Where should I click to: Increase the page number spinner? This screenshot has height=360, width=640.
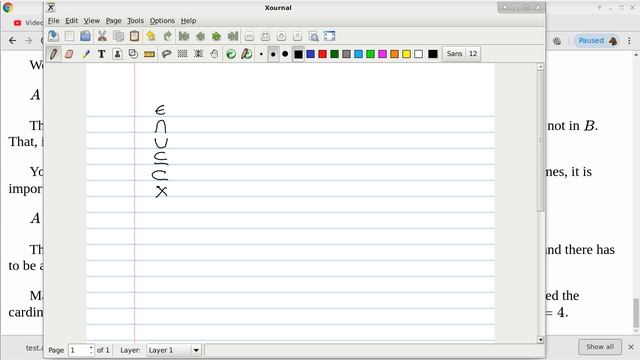pos(91,348)
